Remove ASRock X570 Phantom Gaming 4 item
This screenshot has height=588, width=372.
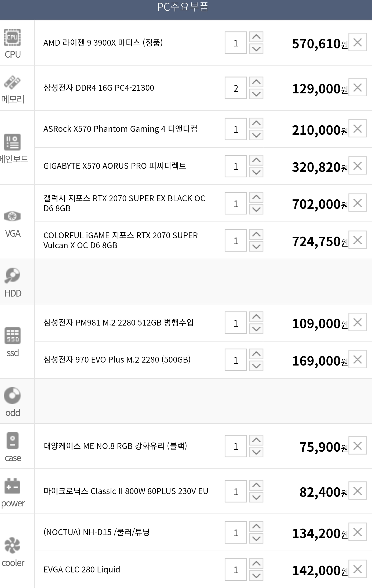coord(358,129)
